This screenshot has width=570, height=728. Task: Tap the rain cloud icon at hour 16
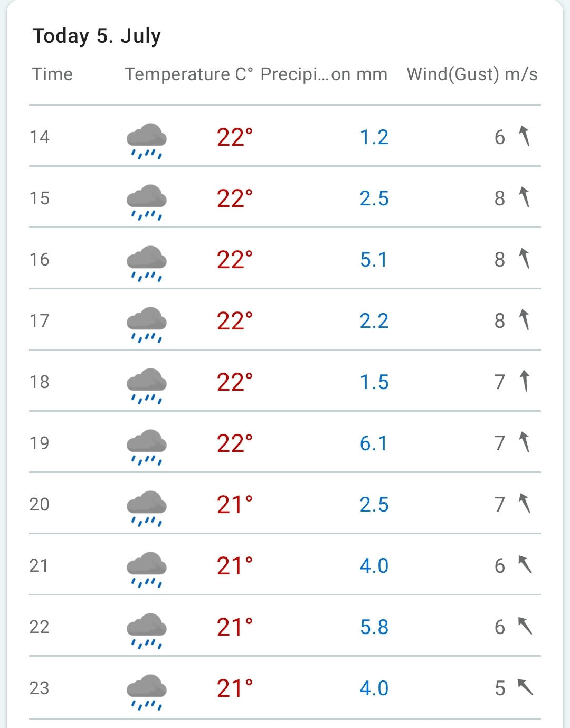tap(146, 263)
